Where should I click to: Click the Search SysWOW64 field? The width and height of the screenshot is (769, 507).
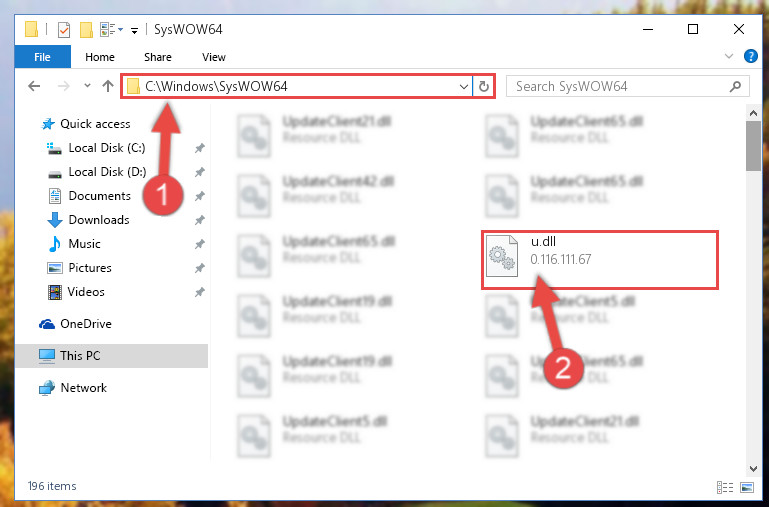point(618,87)
